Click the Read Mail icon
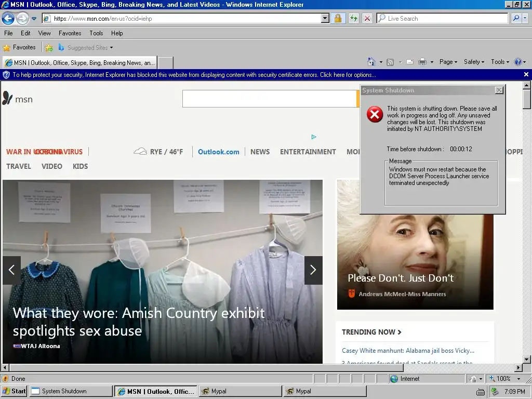This screenshot has height=399, width=532. point(410,62)
